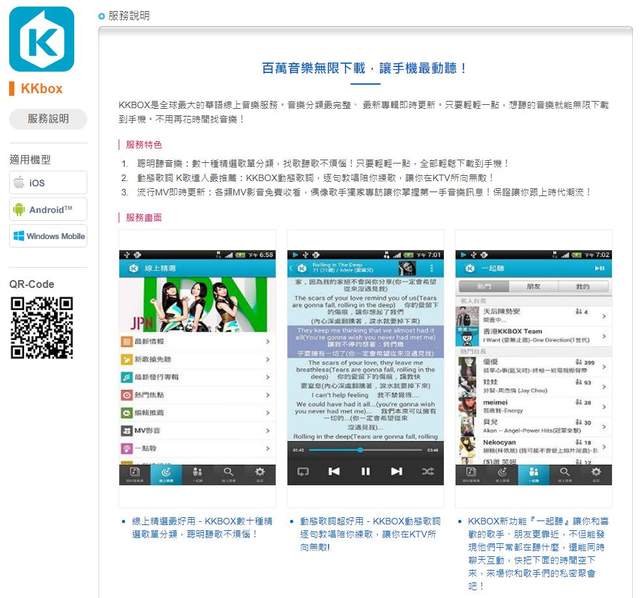Switch to the 我的 tab in the third screenshot
640x598 pixels.
point(583,285)
